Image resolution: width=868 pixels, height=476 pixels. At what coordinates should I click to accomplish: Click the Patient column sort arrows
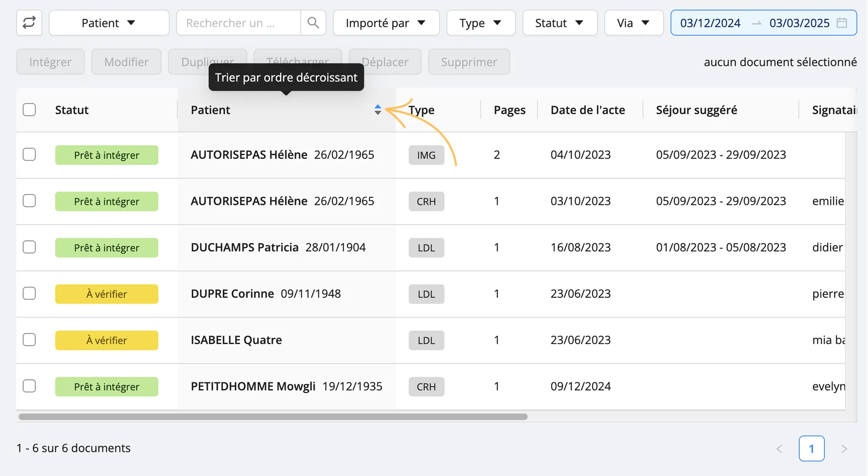click(x=378, y=110)
